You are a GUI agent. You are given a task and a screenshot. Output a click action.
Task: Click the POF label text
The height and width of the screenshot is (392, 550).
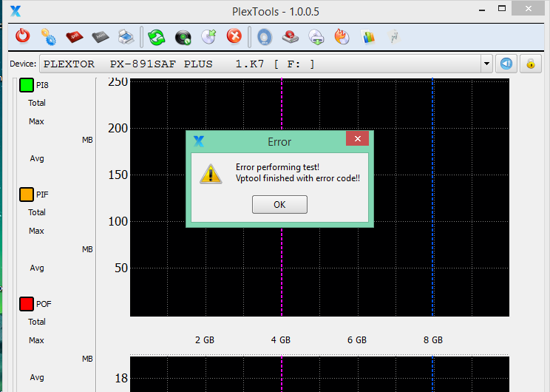pos(44,304)
